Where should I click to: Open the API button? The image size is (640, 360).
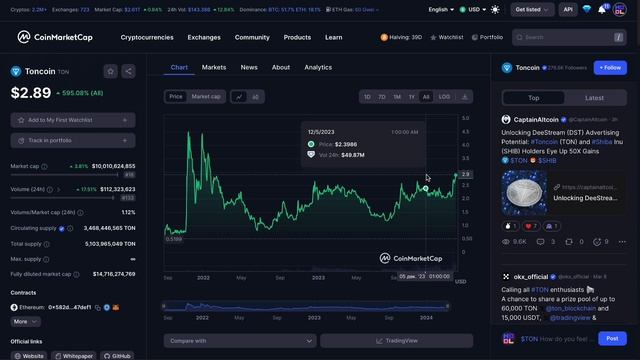(568, 9)
